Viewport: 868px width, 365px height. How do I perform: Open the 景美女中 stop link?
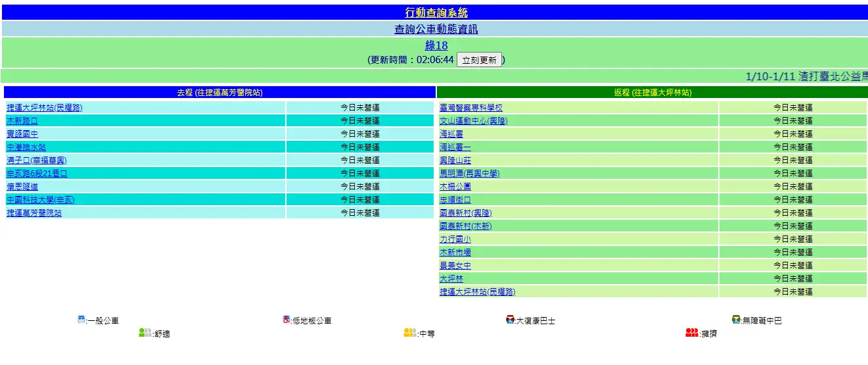pos(455,266)
